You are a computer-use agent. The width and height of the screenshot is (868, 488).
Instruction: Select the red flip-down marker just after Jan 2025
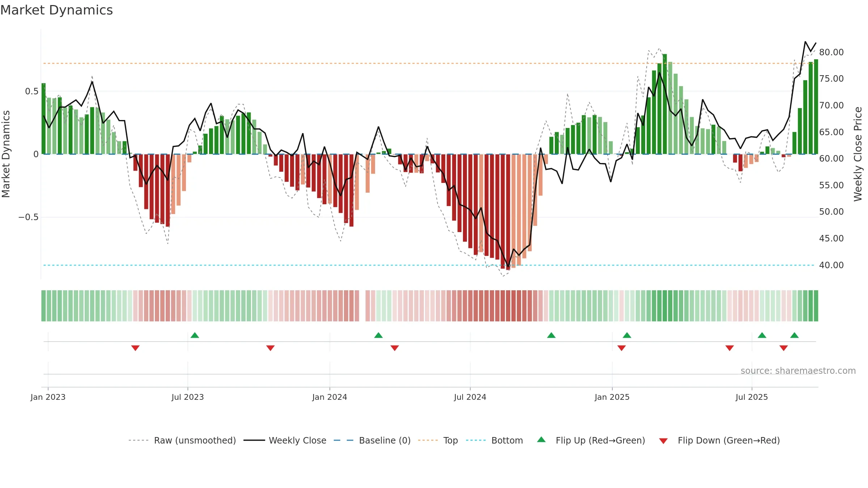pyautogui.click(x=622, y=348)
